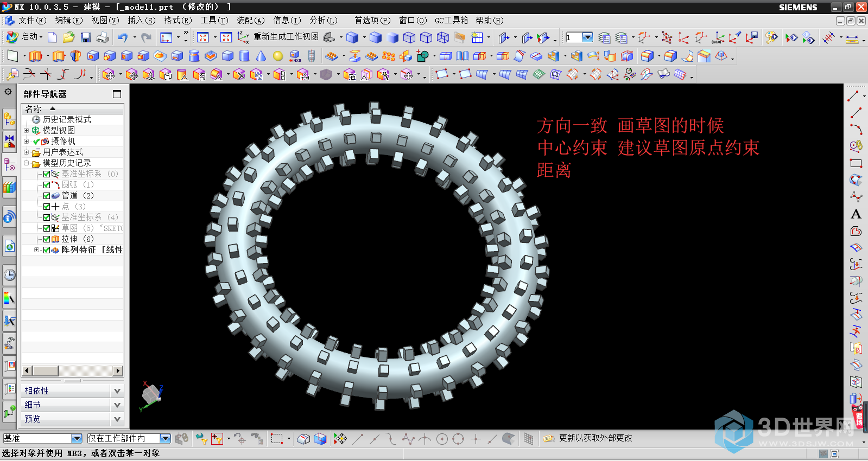Expand the 摄像机 tree node
The width and height of the screenshot is (868, 461).
26,141
